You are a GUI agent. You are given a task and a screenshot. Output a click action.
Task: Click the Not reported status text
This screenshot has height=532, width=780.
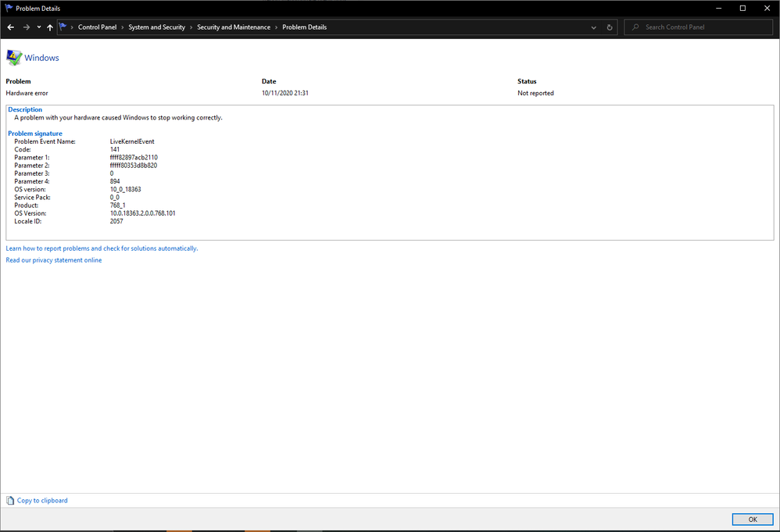click(x=535, y=93)
